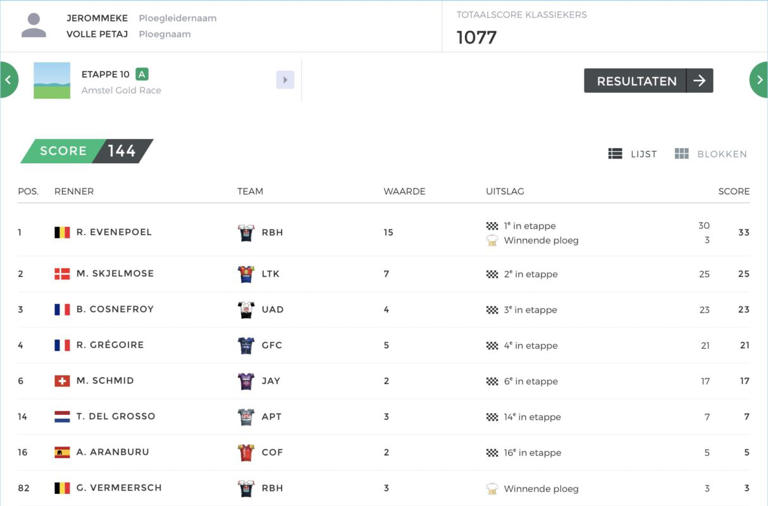This screenshot has height=506, width=768.
Task: Expand the Etappe 10 stage selector arrow
Action: coord(285,80)
